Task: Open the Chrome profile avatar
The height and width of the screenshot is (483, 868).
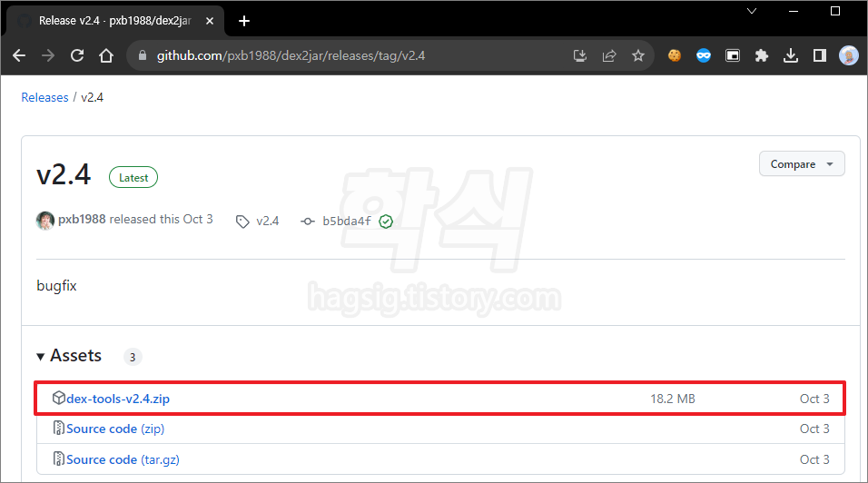Action: coord(849,55)
